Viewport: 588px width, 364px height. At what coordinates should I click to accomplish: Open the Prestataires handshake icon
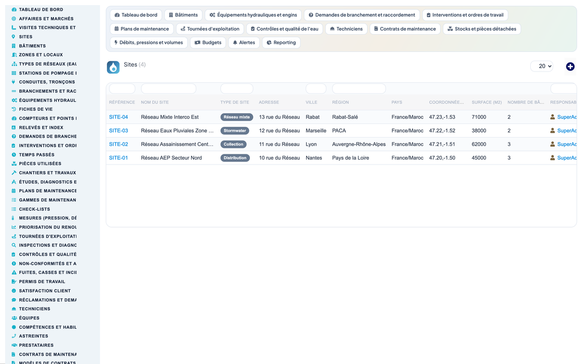[x=14, y=345]
